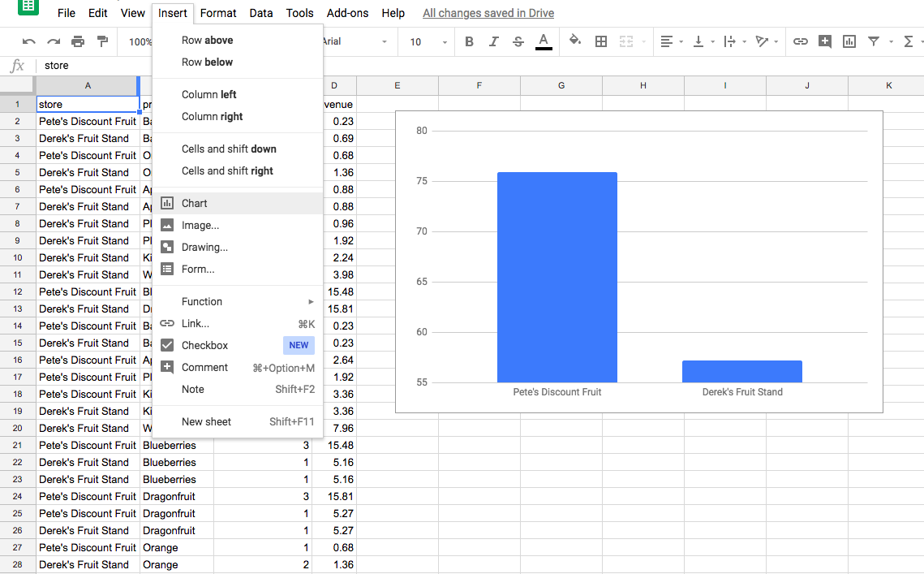The height and width of the screenshot is (574, 924).
Task: Choose Comment from Insert menu
Action: (238, 367)
